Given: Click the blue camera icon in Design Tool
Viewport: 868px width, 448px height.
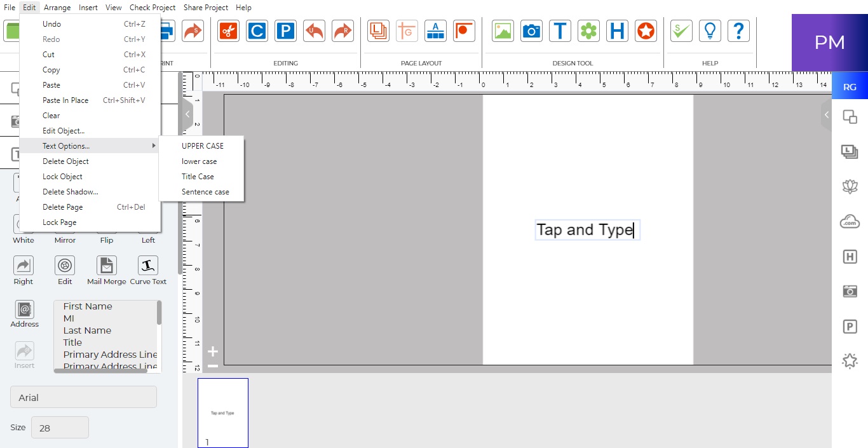Looking at the screenshot, I should 531,31.
